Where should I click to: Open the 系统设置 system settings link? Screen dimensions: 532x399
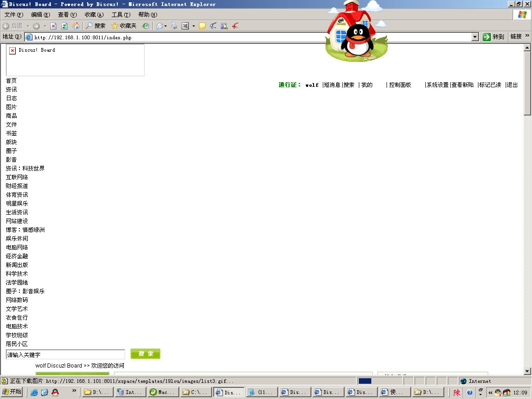438,85
